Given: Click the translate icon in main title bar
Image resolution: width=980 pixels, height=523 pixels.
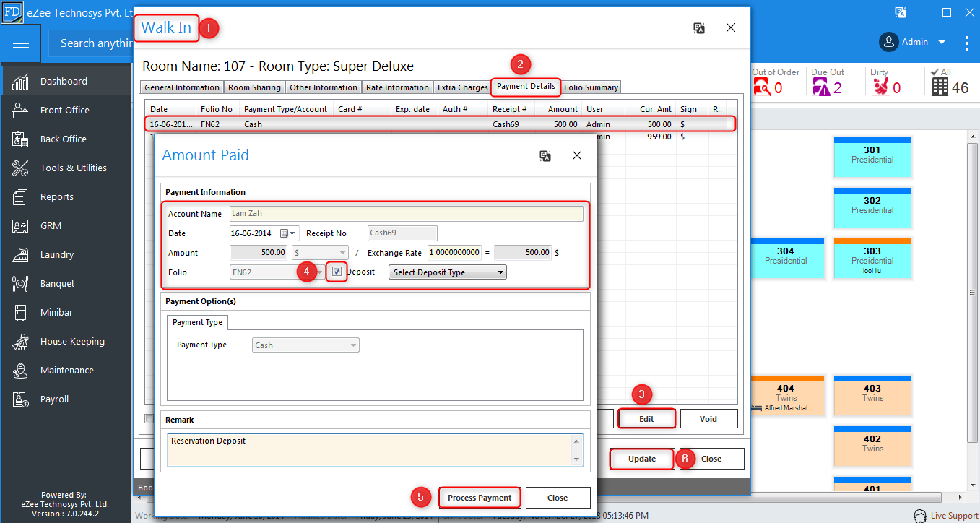Looking at the screenshot, I should pos(901,12).
